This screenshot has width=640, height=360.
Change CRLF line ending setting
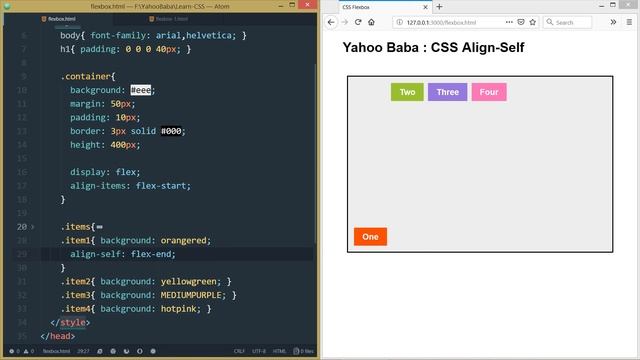pyautogui.click(x=239, y=351)
